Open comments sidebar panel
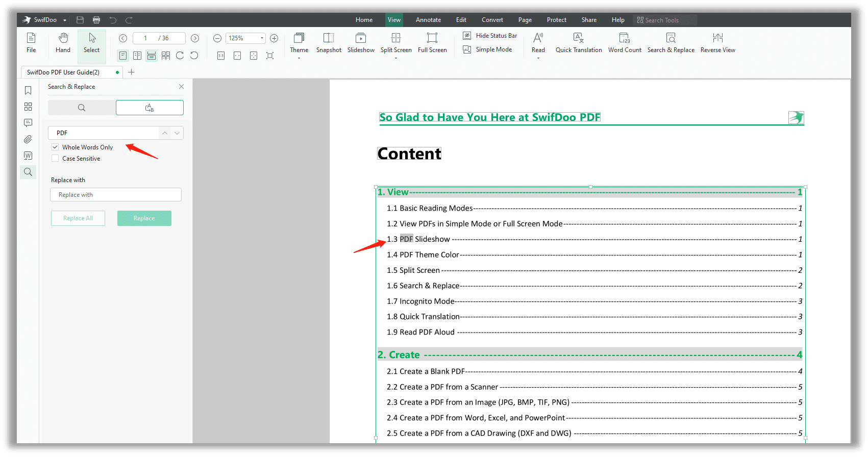Viewport: 868px width, 457px height. (28, 123)
